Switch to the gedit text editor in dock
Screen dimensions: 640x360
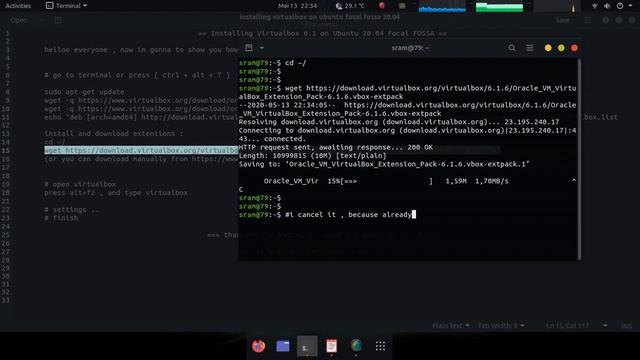coord(331,346)
